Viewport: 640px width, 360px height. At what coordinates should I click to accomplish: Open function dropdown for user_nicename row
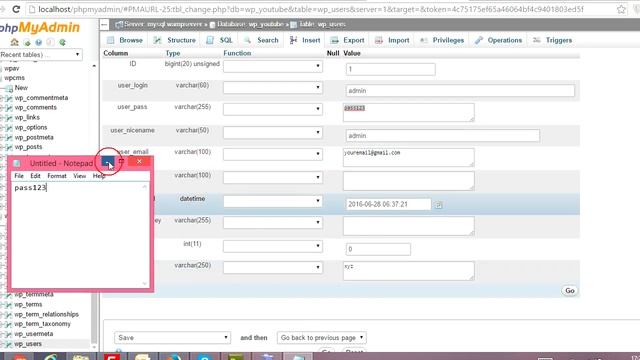point(273,133)
